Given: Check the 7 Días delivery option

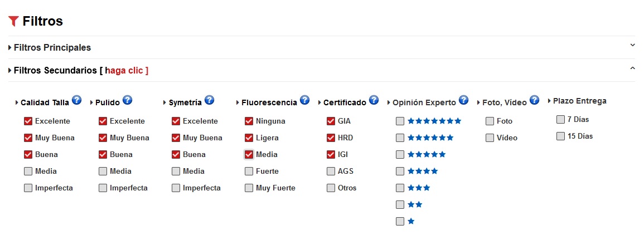Looking at the screenshot, I should coord(560,119).
